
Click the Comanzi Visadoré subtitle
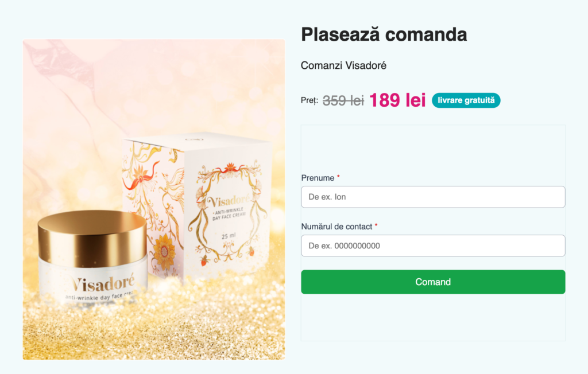click(x=343, y=65)
